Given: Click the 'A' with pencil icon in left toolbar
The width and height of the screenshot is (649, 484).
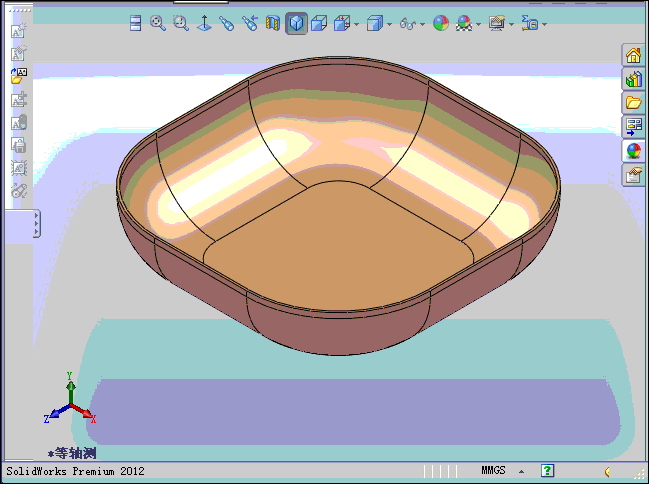Looking at the screenshot, I should [x=19, y=53].
